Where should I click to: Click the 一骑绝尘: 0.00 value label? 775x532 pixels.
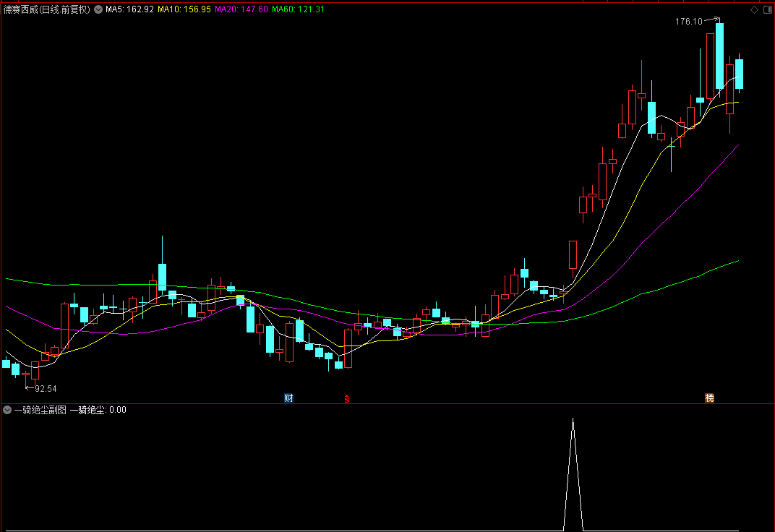[x=98, y=410]
